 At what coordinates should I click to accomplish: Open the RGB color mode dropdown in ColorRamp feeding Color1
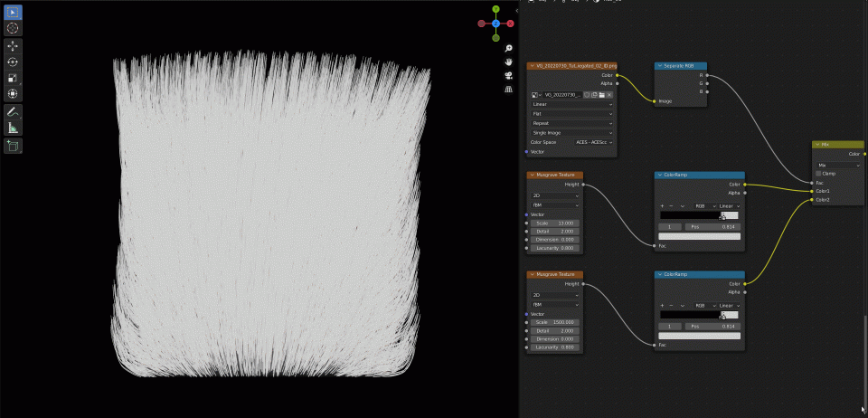(704, 206)
